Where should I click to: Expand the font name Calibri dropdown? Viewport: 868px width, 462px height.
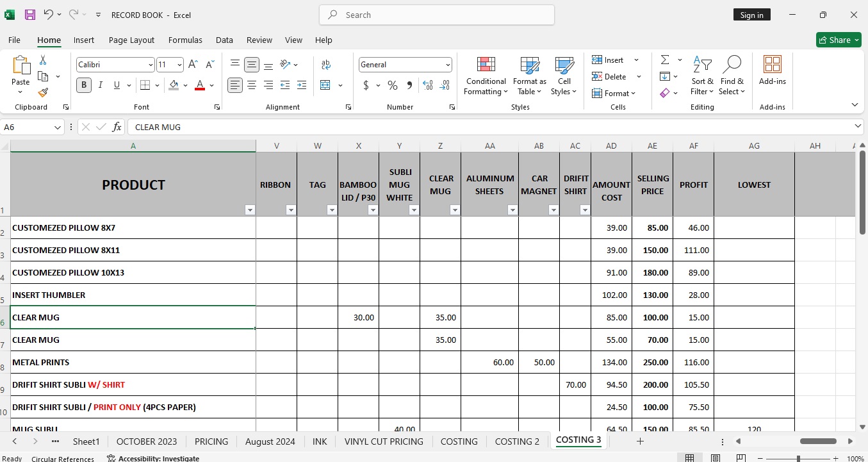coord(151,65)
